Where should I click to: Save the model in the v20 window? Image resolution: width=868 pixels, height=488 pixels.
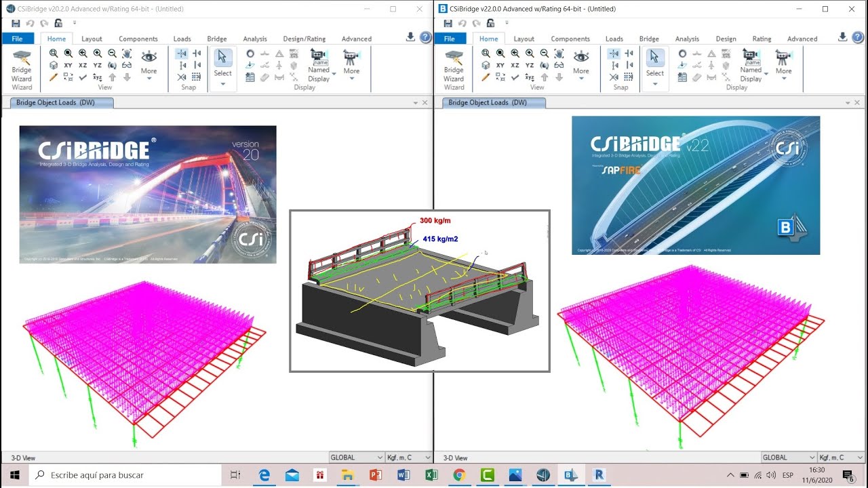[16, 23]
